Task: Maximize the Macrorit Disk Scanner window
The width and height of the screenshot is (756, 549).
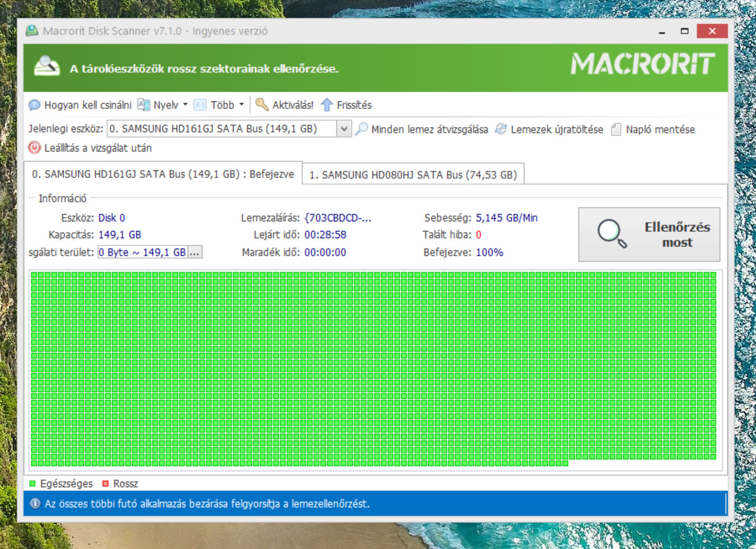Action: (x=684, y=31)
